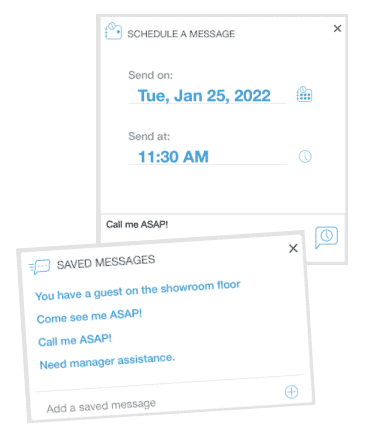
Task: Open the calendar date picker icon
Action: click(304, 94)
